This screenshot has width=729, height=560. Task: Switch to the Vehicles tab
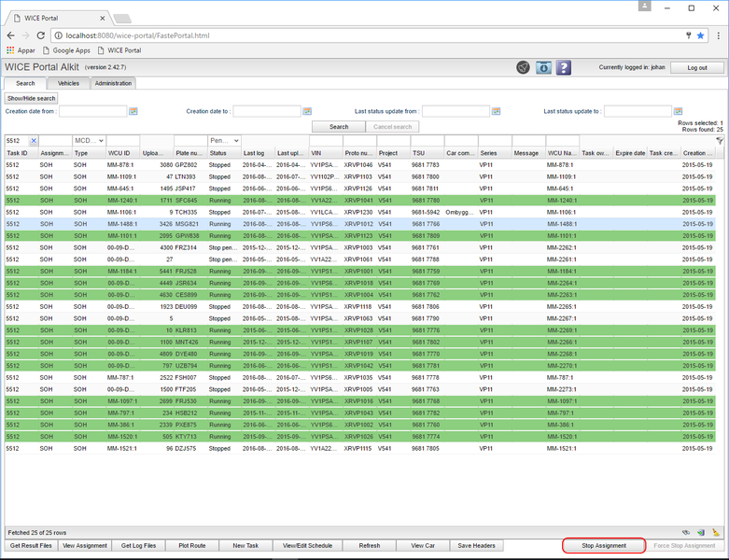point(68,83)
